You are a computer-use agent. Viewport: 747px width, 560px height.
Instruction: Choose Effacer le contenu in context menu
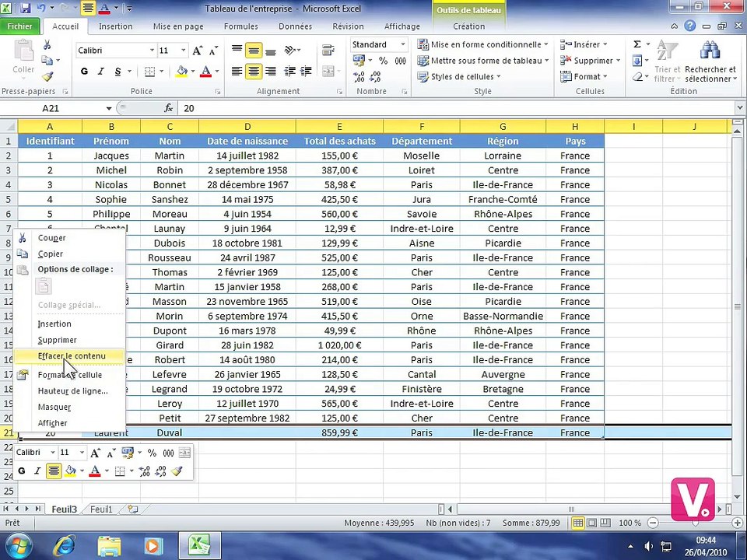(69, 355)
